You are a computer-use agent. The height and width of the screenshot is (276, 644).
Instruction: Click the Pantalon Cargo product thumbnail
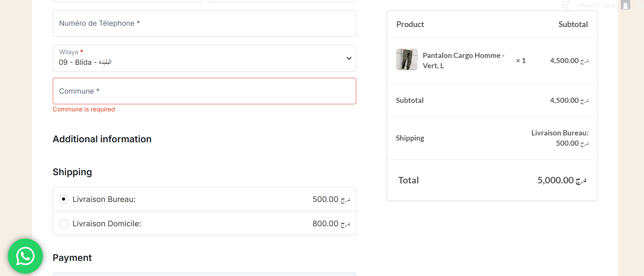point(407,60)
